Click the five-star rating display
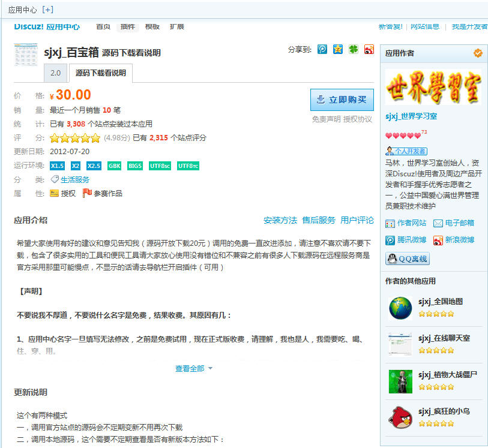Image resolution: width=488 pixels, height=448 pixels. pyautogui.click(x=74, y=138)
